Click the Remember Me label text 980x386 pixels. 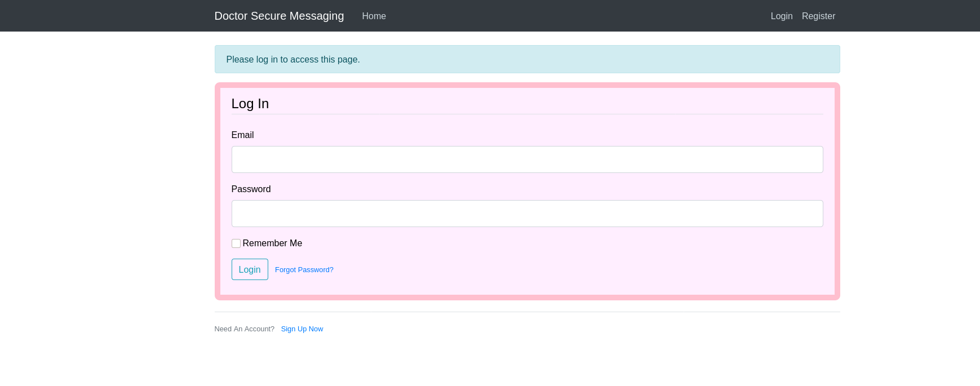[x=272, y=243]
